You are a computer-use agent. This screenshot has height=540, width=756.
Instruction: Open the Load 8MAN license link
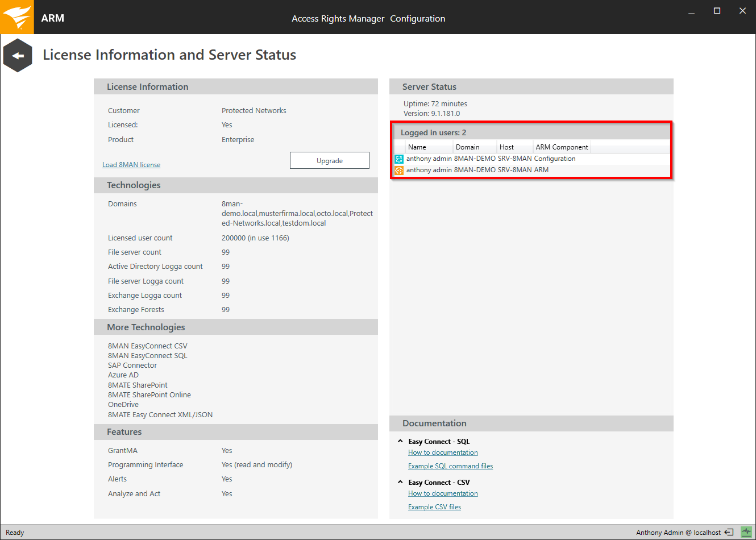coord(131,165)
